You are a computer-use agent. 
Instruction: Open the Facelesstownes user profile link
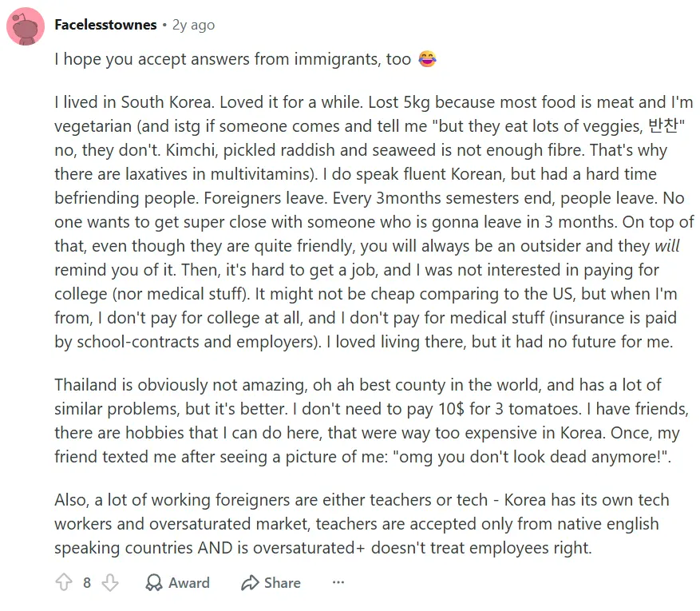point(105,25)
